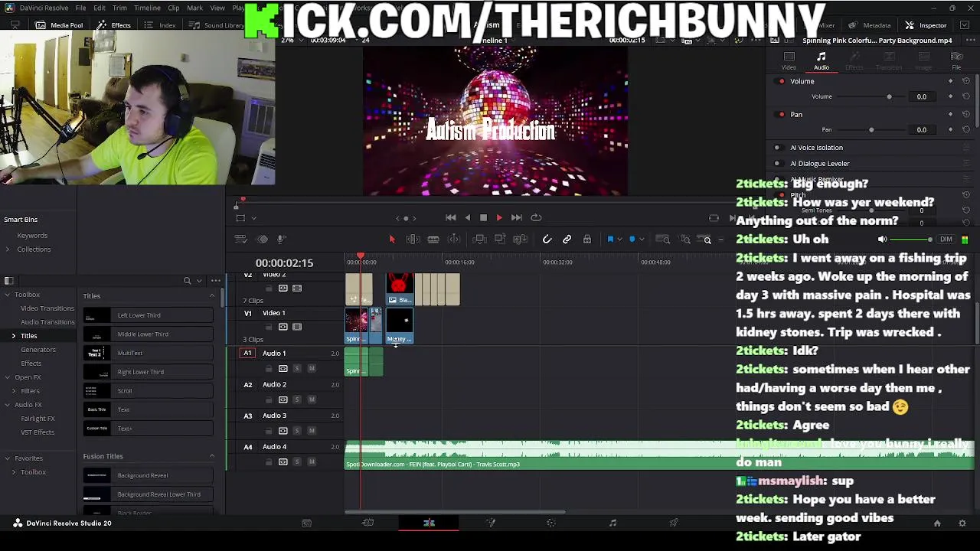This screenshot has height=551, width=980.
Task: Expand the Titles tree item arrow
Action: tap(14, 336)
